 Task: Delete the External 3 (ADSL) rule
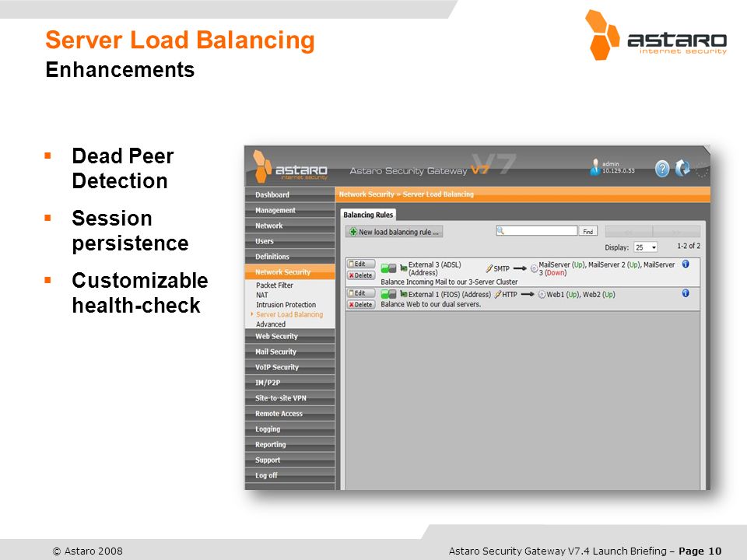point(360,275)
